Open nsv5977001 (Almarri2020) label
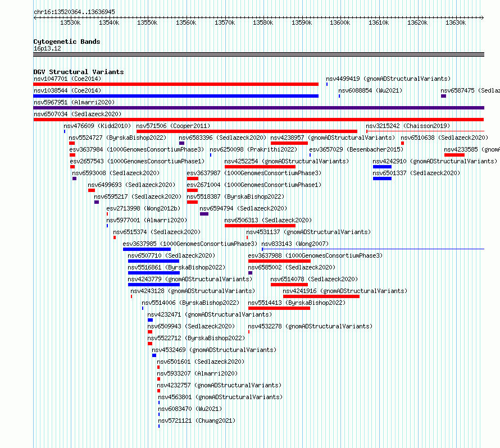 click(147, 220)
